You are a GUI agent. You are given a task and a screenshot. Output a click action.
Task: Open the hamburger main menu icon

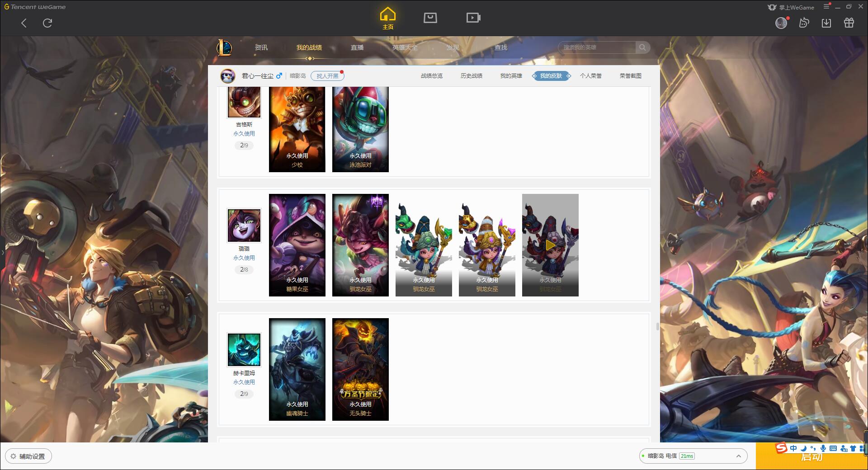point(826,7)
